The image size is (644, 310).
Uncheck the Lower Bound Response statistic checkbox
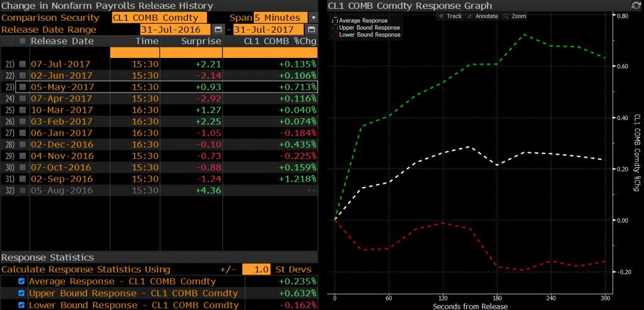click(22, 305)
